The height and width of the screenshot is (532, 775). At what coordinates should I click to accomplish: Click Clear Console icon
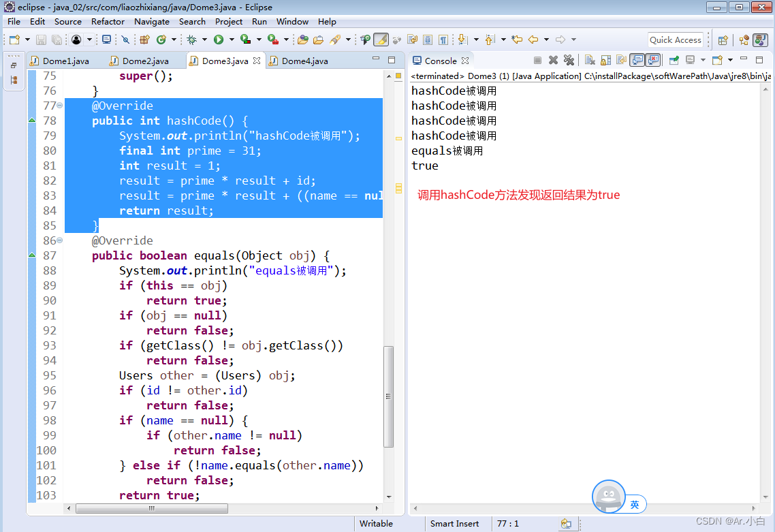point(590,61)
